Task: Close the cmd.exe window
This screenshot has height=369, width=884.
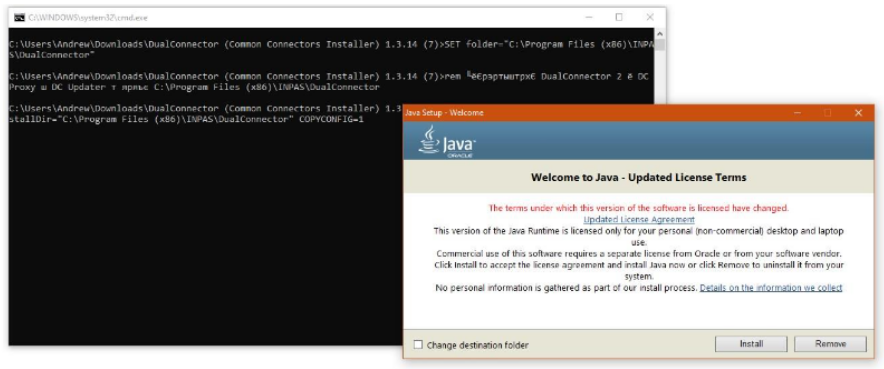Action: coord(650,17)
